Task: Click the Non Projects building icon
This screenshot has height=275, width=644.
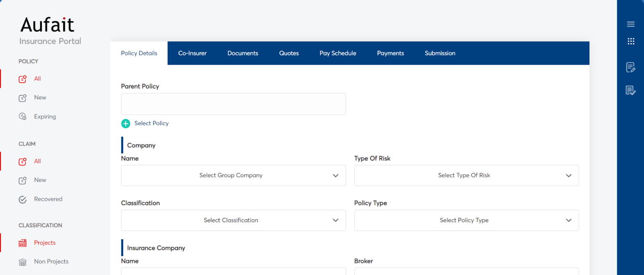Action: pos(23,262)
